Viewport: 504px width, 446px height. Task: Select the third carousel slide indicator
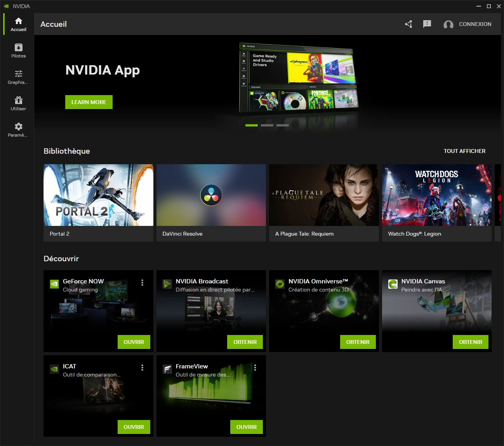click(x=283, y=125)
